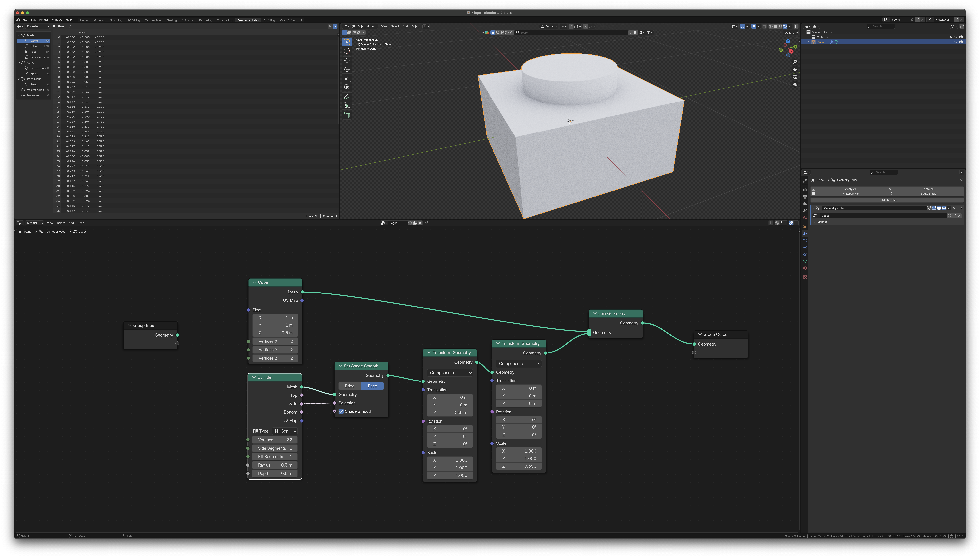
Task: Open the Physics properties tab icon
Action: pyautogui.click(x=805, y=248)
